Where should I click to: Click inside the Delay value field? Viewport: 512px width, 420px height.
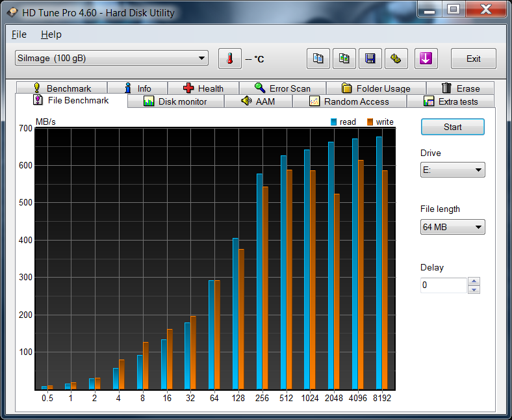[x=443, y=285]
